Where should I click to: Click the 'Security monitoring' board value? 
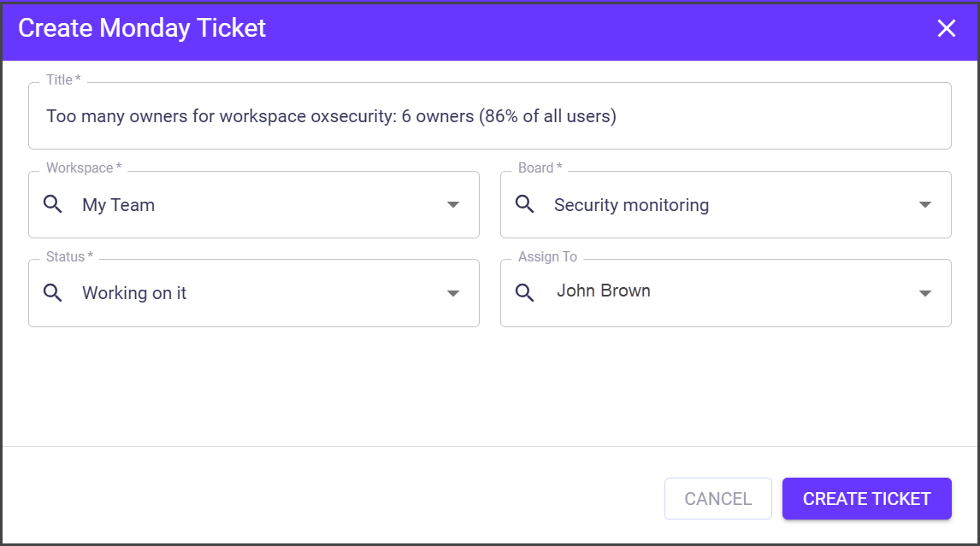631,205
